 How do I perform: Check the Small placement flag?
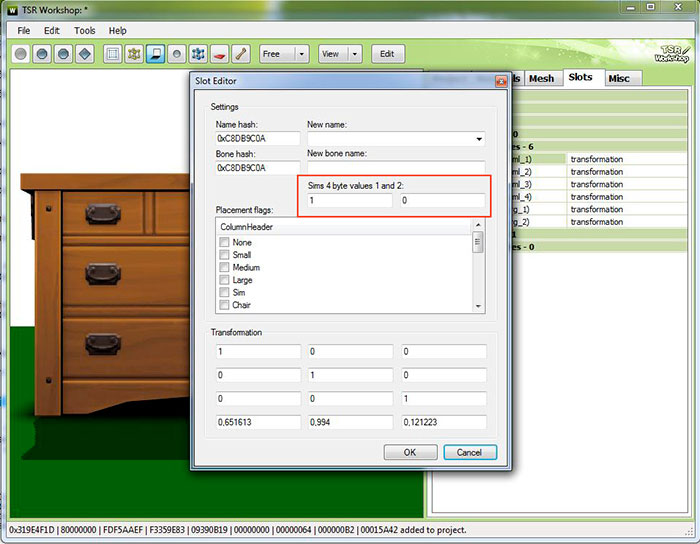click(224, 255)
